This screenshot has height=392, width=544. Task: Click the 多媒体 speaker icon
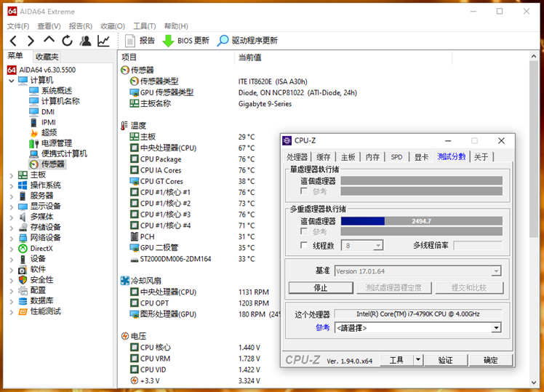pos(23,217)
